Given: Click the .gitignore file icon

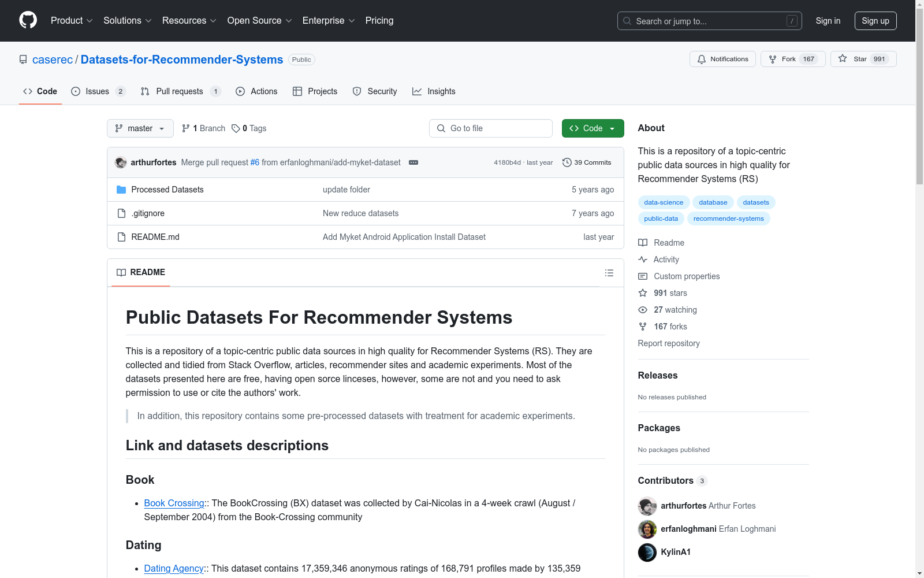Looking at the screenshot, I should coord(121,213).
